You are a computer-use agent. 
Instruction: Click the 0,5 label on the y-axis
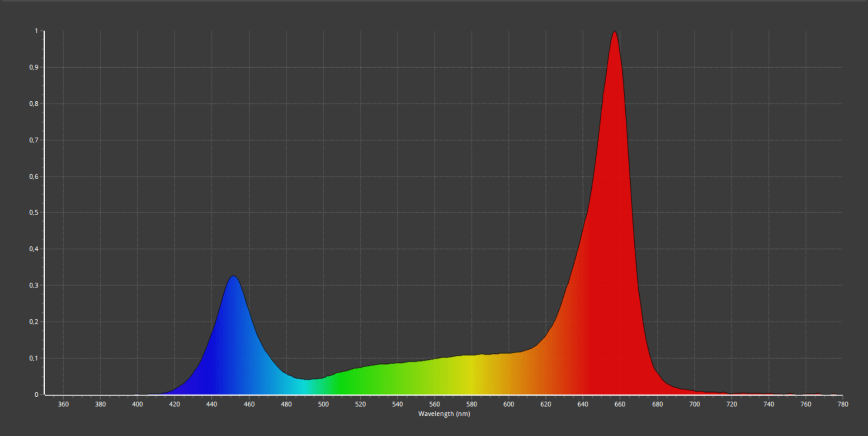tap(34, 212)
